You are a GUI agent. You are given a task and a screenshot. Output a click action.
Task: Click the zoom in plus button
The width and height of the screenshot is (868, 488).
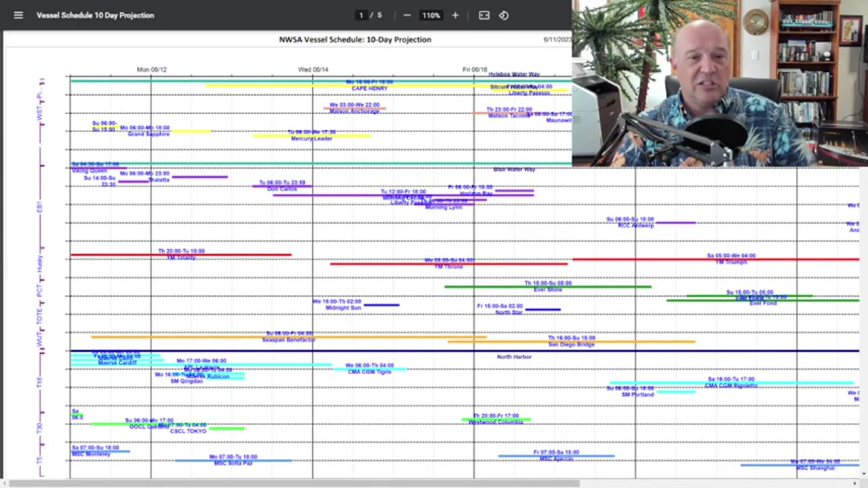click(x=455, y=15)
